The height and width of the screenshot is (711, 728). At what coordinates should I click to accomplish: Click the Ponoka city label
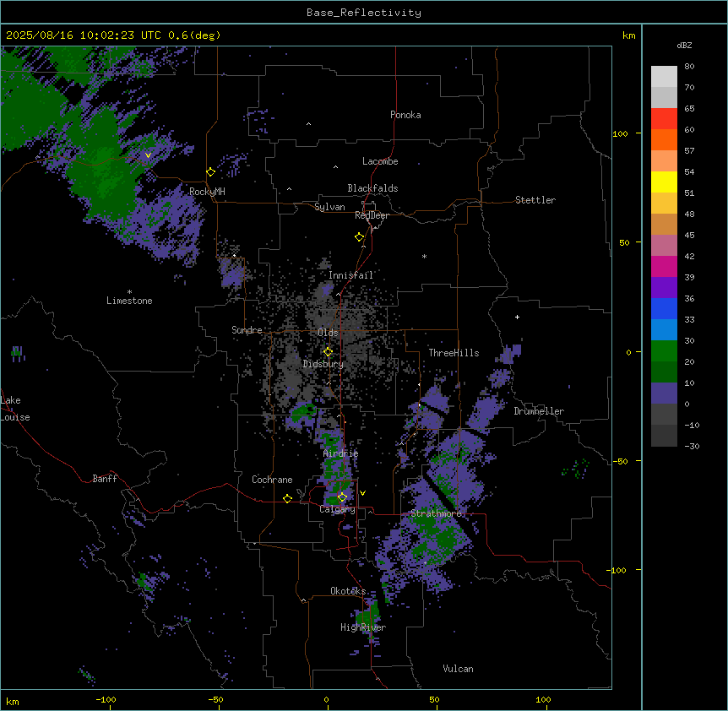click(x=405, y=115)
